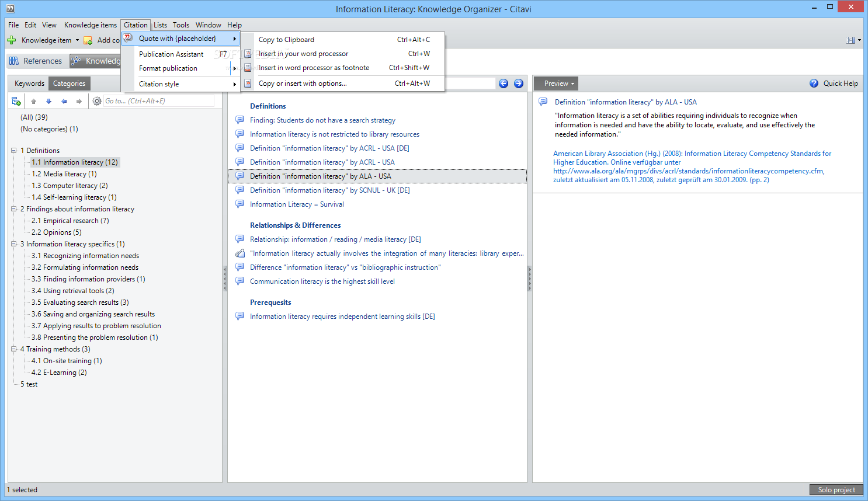
Task: Open the Lists menu
Action: 160,25
